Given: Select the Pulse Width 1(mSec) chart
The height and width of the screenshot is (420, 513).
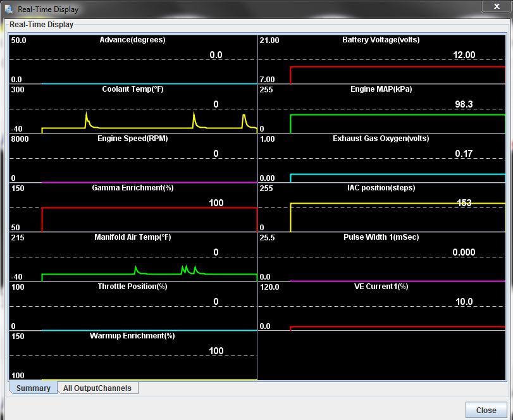Looking at the screenshot, I should 381,257.
